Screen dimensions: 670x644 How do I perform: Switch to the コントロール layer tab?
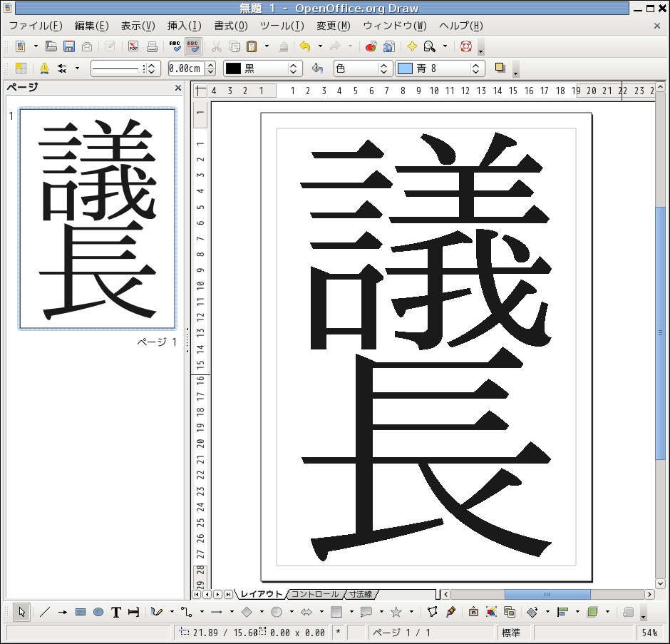click(x=315, y=594)
